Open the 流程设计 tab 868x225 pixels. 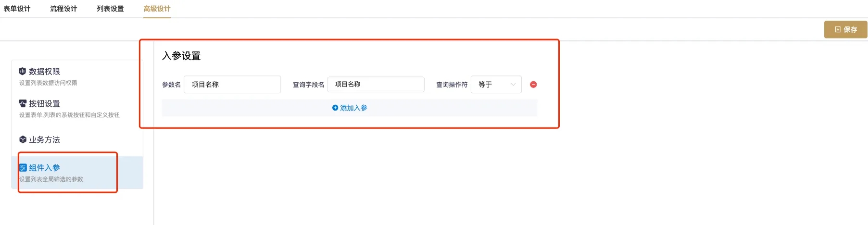pos(63,9)
